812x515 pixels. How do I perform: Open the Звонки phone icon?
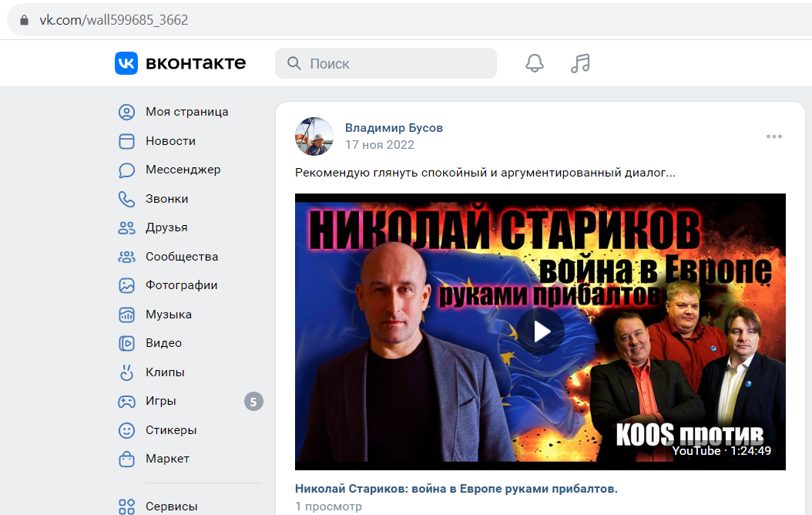[126, 199]
